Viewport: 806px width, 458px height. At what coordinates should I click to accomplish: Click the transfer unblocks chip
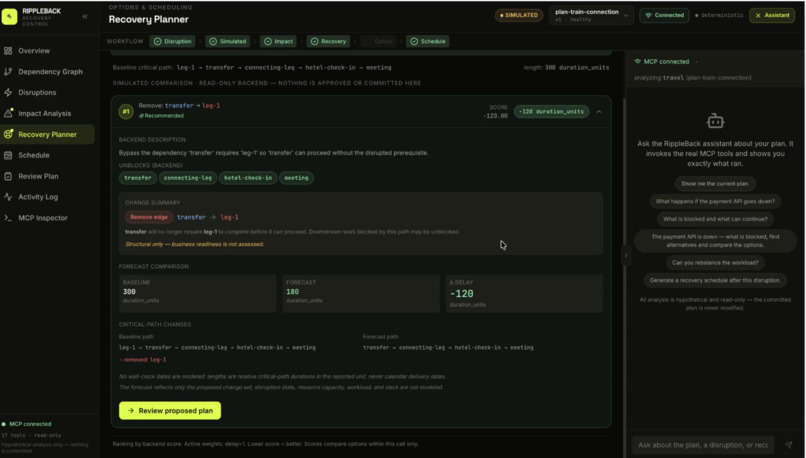click(138, 178)
